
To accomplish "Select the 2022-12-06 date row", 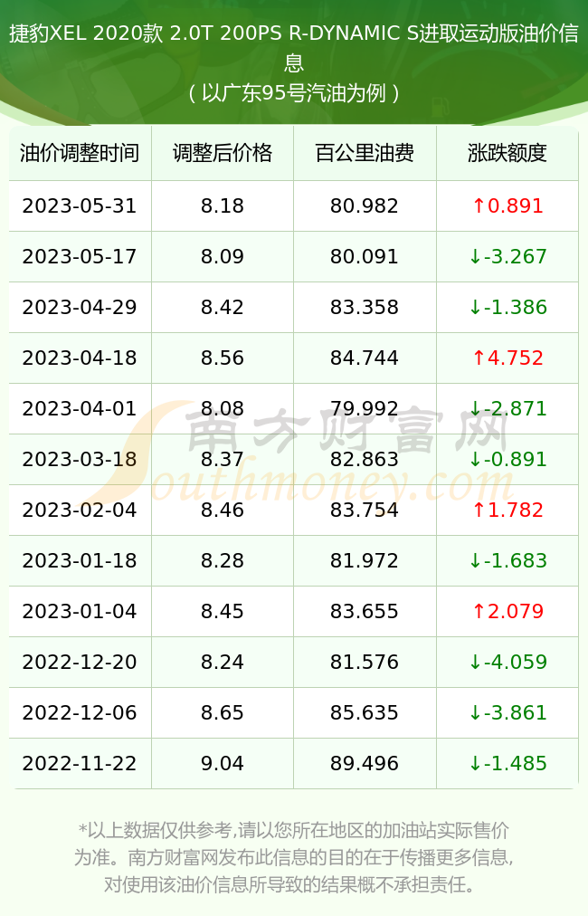I will point(294,712).
